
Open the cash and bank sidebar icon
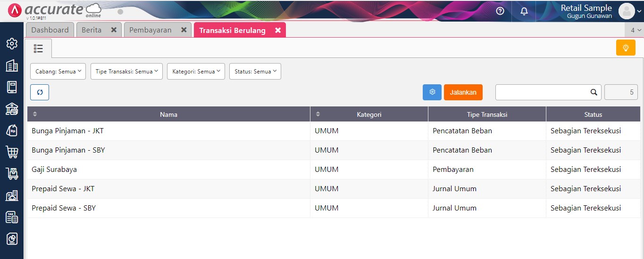pyautogui.click(x=12, y=109)
